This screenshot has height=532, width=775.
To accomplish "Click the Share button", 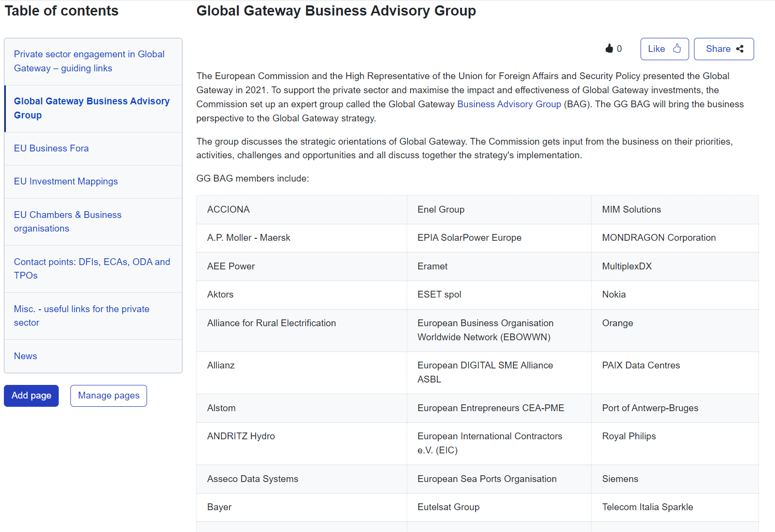I will (x=724, y=49).
